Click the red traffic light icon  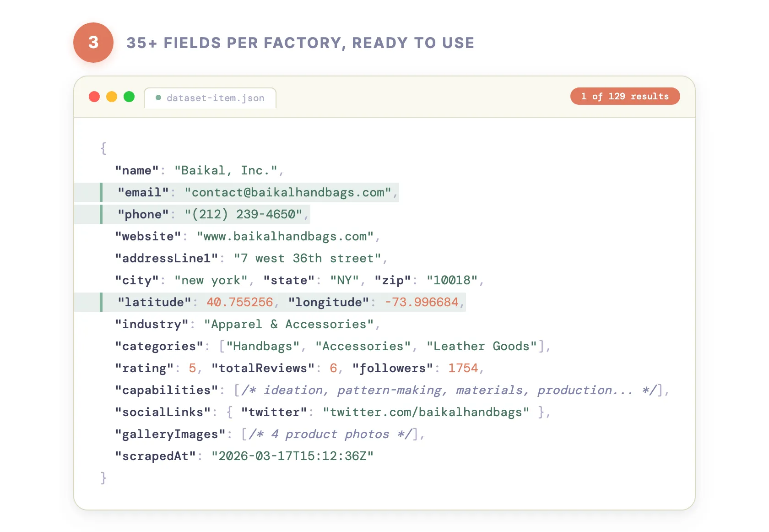coord(94,97)
